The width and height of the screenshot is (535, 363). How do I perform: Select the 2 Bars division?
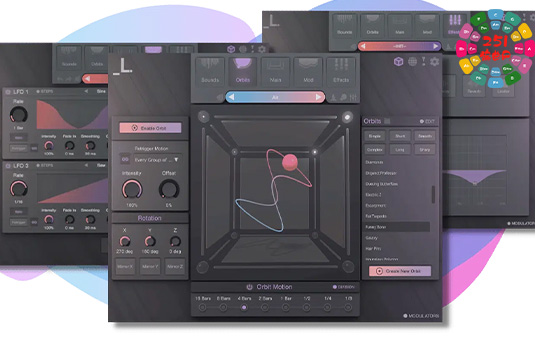click(265, 307)
